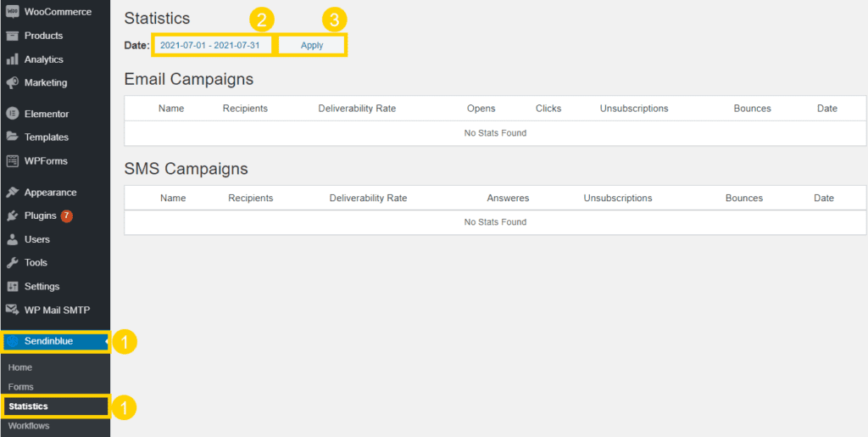Click the Email Campaigns Bounces header

753,109
